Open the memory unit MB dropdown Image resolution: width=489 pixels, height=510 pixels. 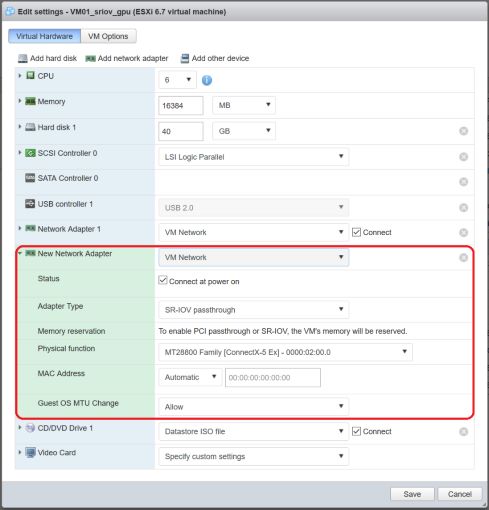point(244,105)
